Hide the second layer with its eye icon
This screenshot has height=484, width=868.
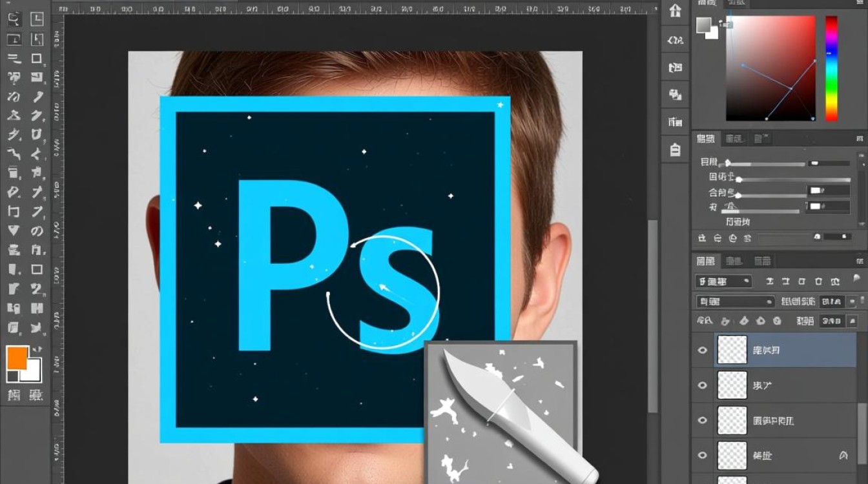tap(703, 385)
